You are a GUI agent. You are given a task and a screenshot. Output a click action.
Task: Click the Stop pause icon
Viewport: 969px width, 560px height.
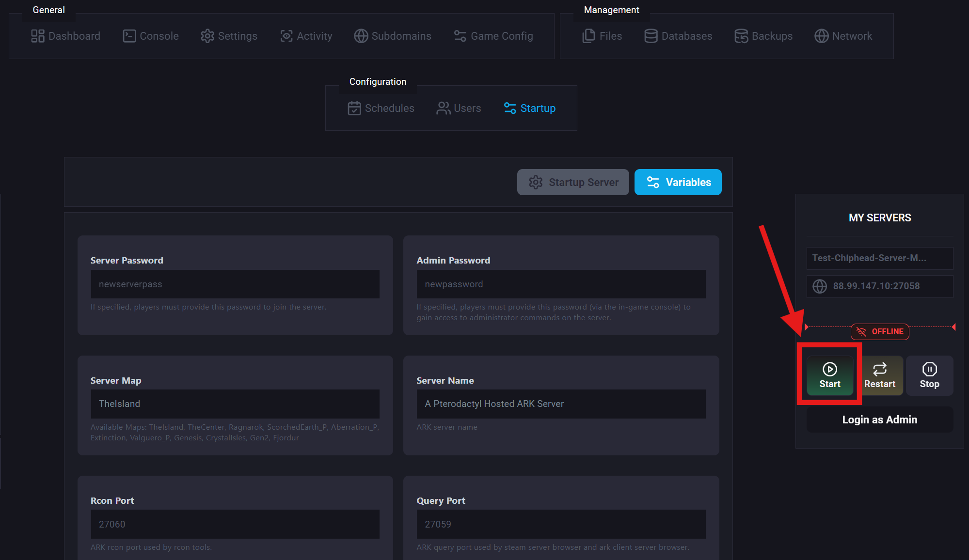929,369
